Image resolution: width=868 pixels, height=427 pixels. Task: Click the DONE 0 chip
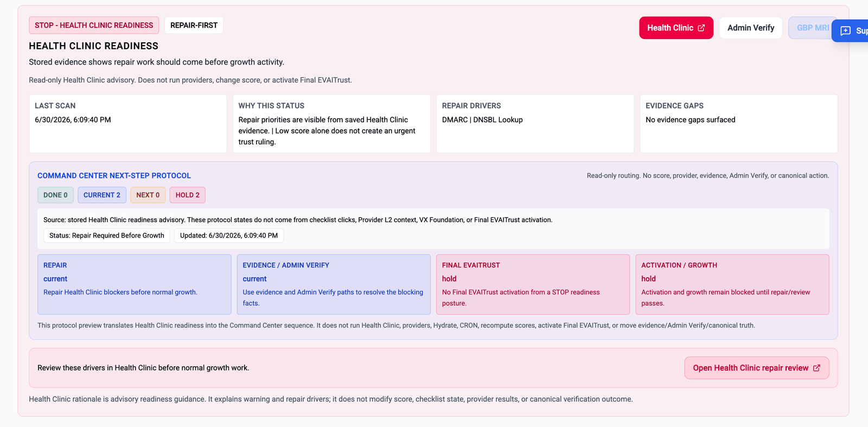[x=55, y=195]
